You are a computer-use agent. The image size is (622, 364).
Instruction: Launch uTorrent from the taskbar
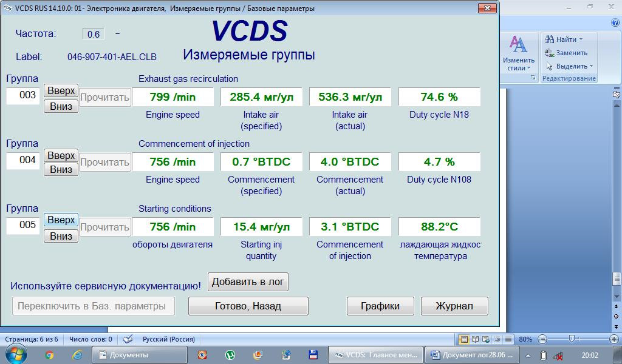(230, 355)
